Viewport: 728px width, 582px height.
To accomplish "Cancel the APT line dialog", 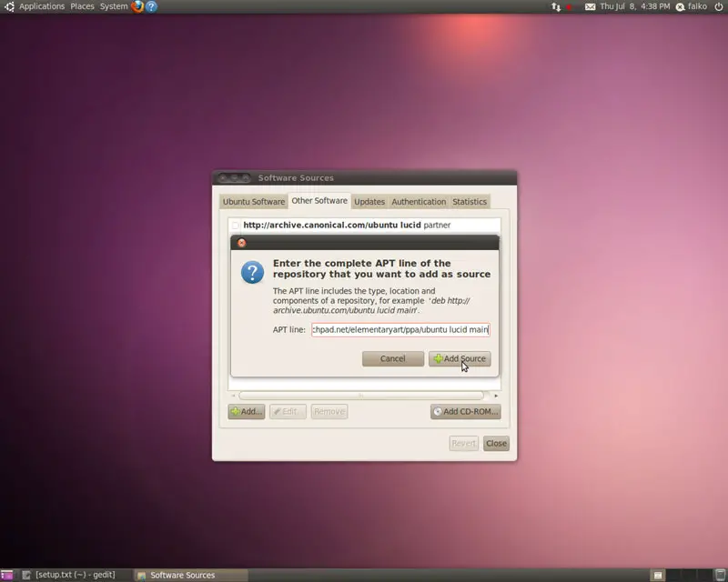I will point(393,359).
